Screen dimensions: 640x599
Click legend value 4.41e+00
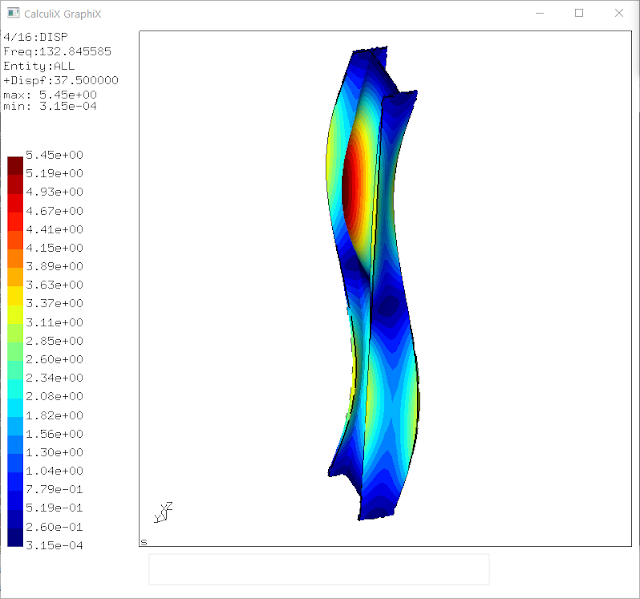[x=54, y=229]
